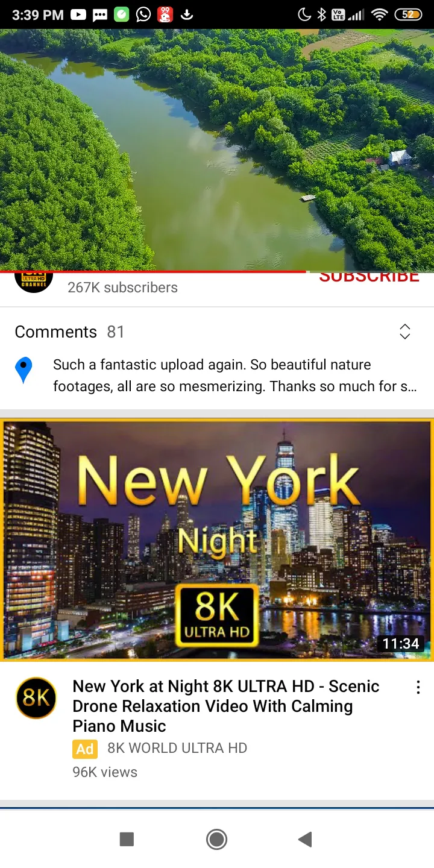Tap the recent apps square button
This screenshot has height=868, width=434.
click(x=127, y=839)
